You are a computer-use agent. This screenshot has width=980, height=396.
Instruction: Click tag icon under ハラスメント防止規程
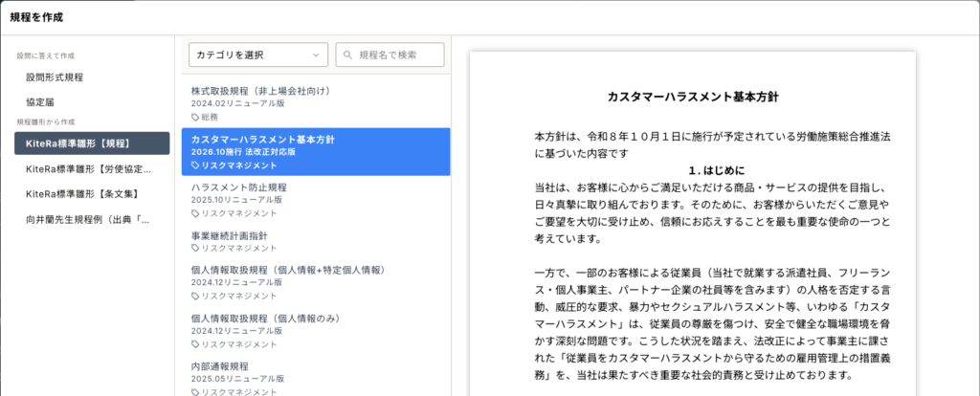click(195, 213)
